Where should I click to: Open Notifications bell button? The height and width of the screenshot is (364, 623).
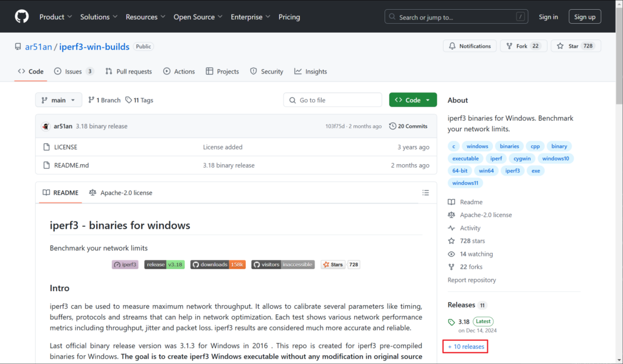pos(470,46)
